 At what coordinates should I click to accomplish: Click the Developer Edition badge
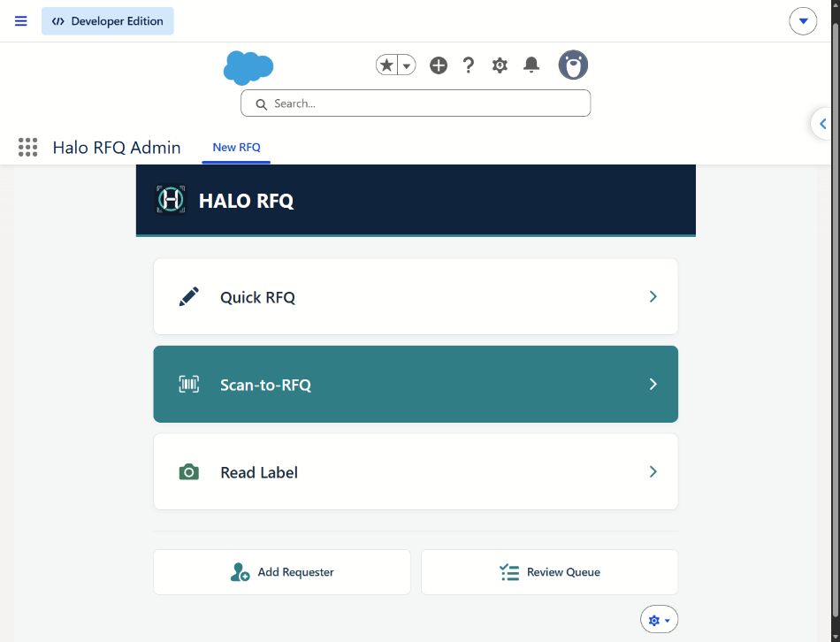pos(108,21)
